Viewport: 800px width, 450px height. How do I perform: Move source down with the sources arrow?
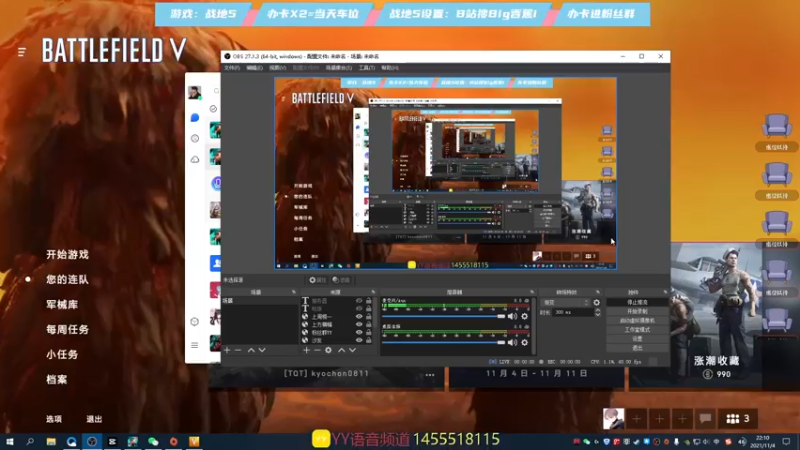coord(353,350)
